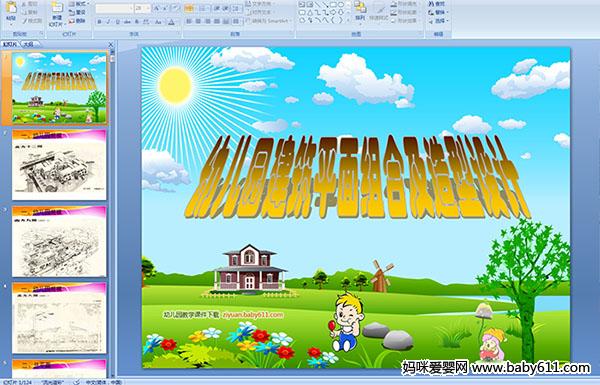Select the Format Painter brush
Screen dimensions: 600x385
click(24, 21)
